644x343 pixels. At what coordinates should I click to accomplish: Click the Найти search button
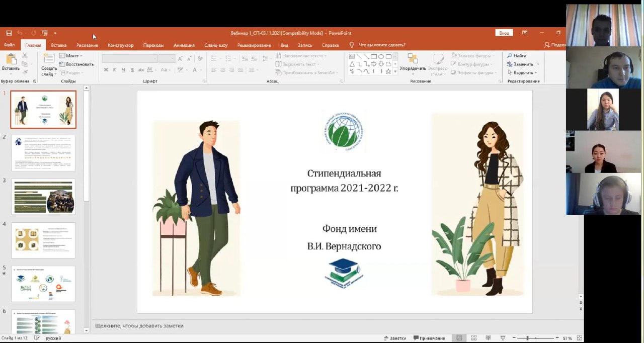(x=516, y=56)
